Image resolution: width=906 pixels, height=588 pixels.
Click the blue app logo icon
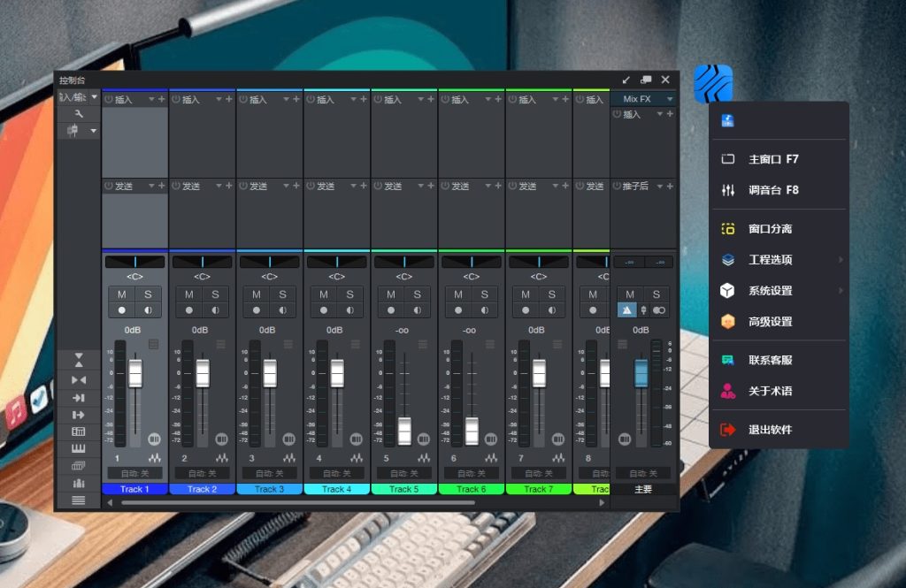(713, 84)
